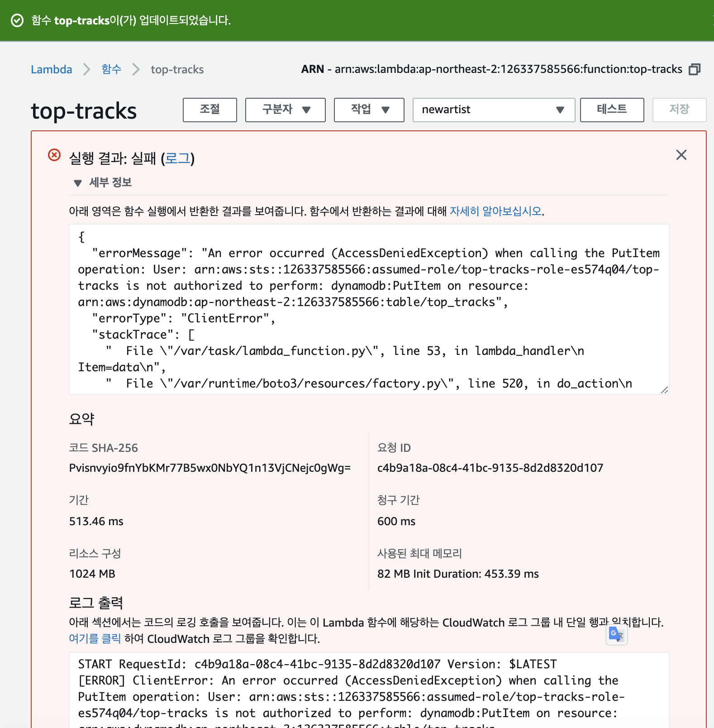The image size is (714, 728).
Task: Copy the function ARN with copy icon
Action: [x=694, y=69]
